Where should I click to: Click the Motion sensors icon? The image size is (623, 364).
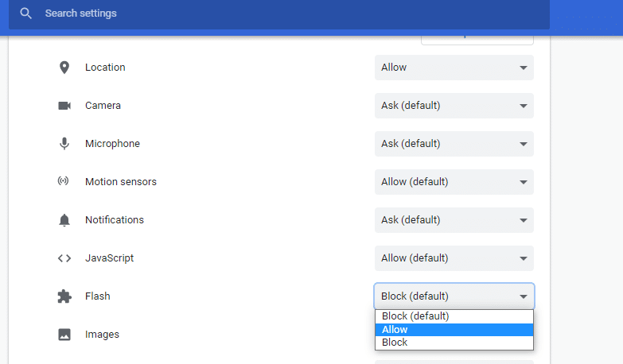pyautogui.click(x=64, y=182)
